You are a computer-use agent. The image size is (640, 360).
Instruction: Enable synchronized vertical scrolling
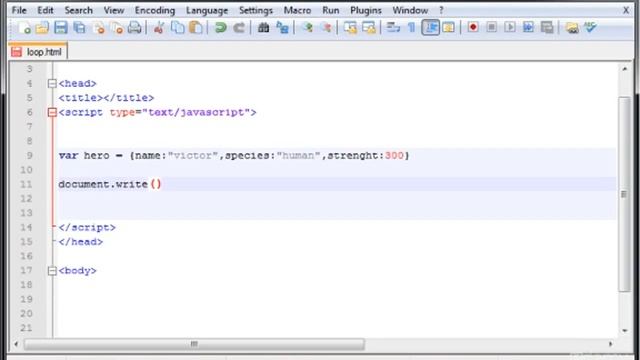pos(350,27)
